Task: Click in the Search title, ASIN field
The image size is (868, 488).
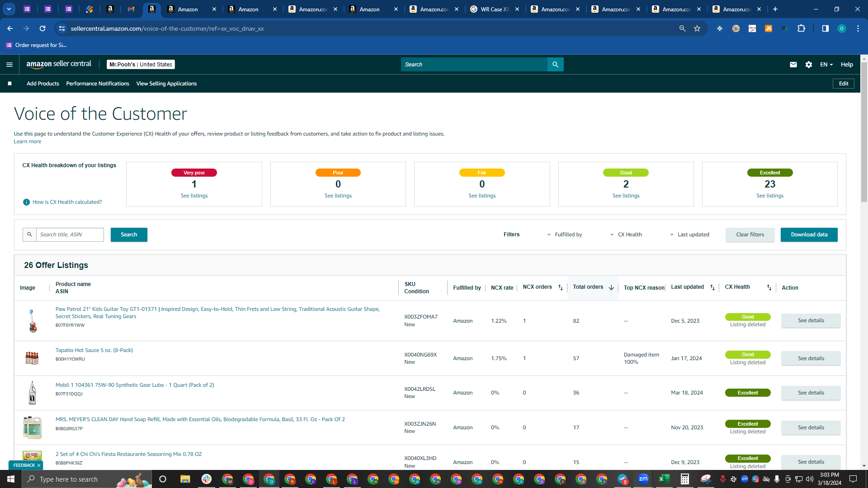Action: point(70,235)
